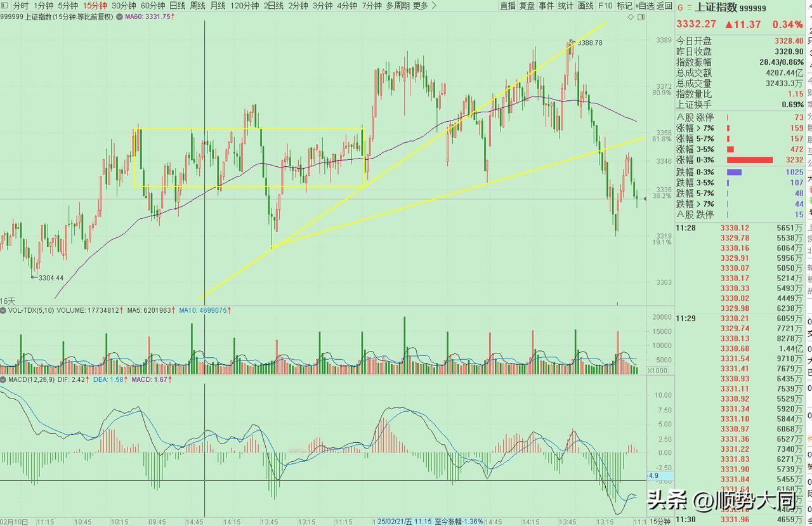Click the 上证指数 stock name title
The width and height of the screenshot is (812, 526).
(x=716, y=8)
